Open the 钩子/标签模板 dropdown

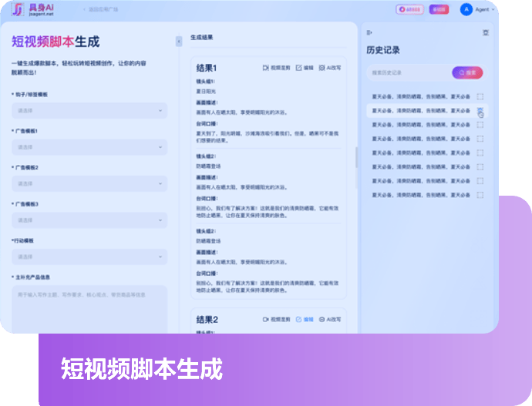pyautogui.click(x=89, y=110)
